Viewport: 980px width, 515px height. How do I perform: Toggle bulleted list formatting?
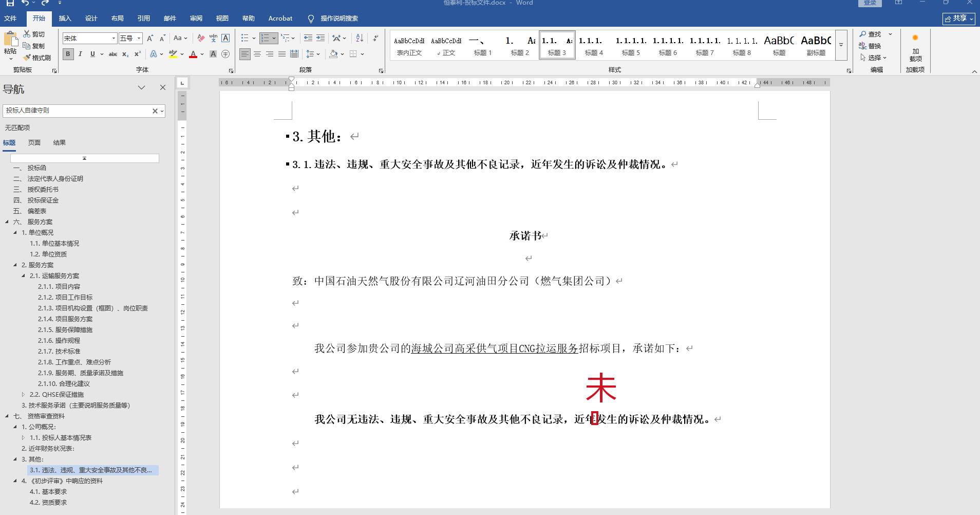245,38
